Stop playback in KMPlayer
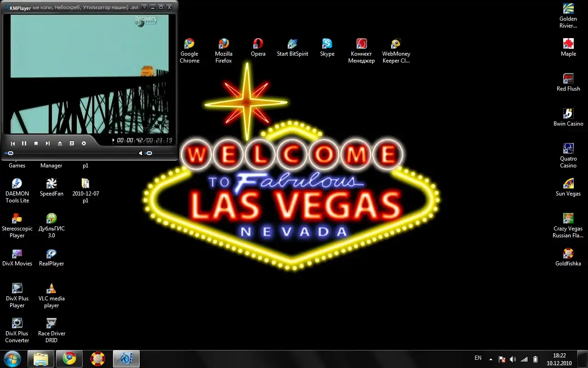The width and height of the screenshot is (588, 368). pyautogui.click(x=36, y=144)
